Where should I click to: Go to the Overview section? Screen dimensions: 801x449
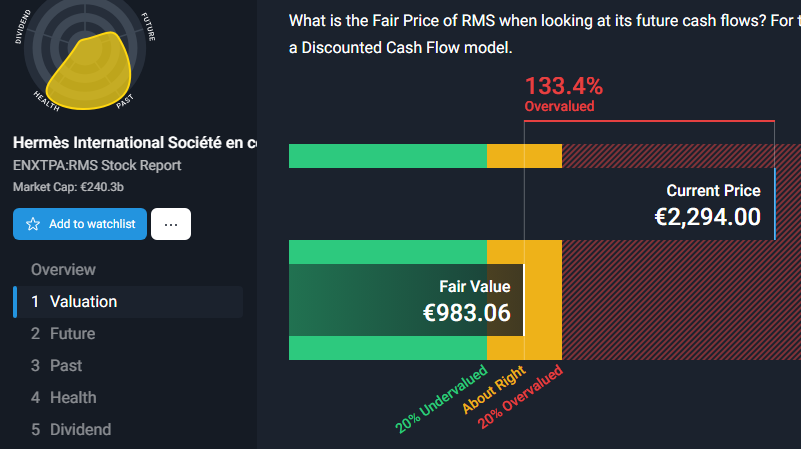coord(63,270)
